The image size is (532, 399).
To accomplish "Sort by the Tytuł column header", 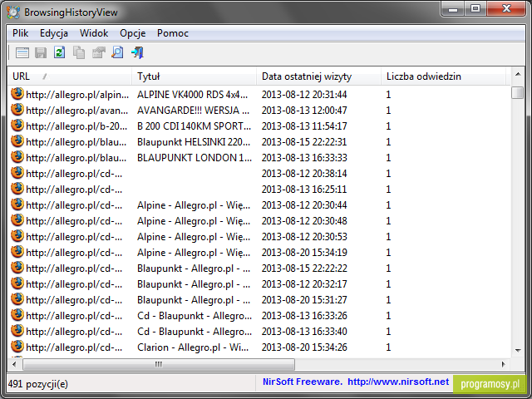I will (x=194, y=76).
